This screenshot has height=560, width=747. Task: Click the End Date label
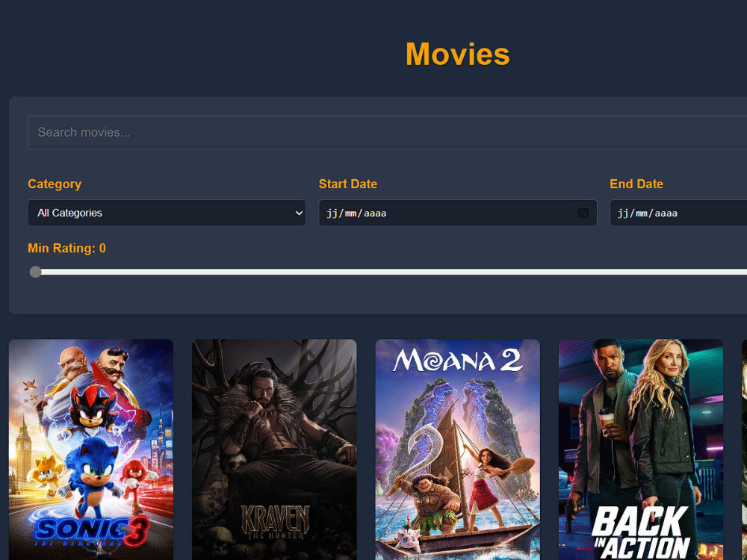pyautogui.click(x=636, y=184)
